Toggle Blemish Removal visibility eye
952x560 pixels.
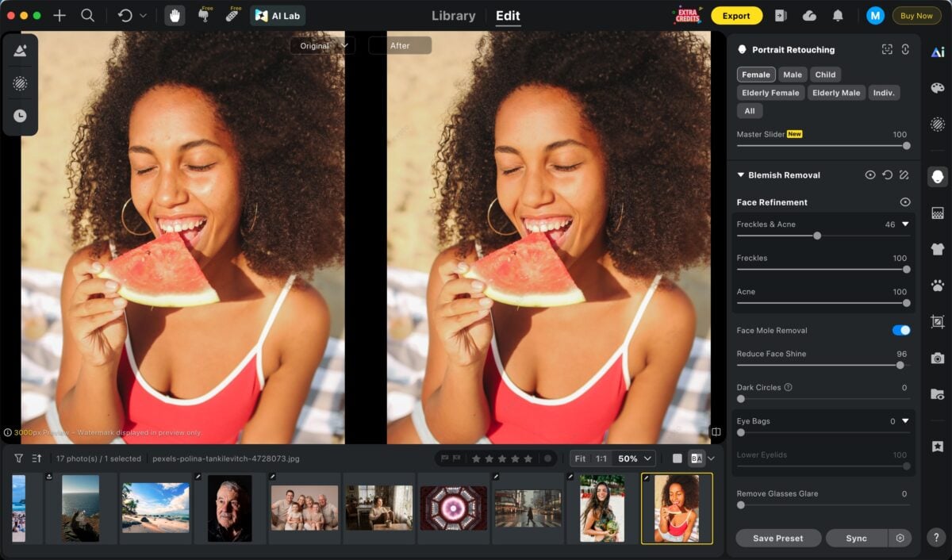click(870, 175)
